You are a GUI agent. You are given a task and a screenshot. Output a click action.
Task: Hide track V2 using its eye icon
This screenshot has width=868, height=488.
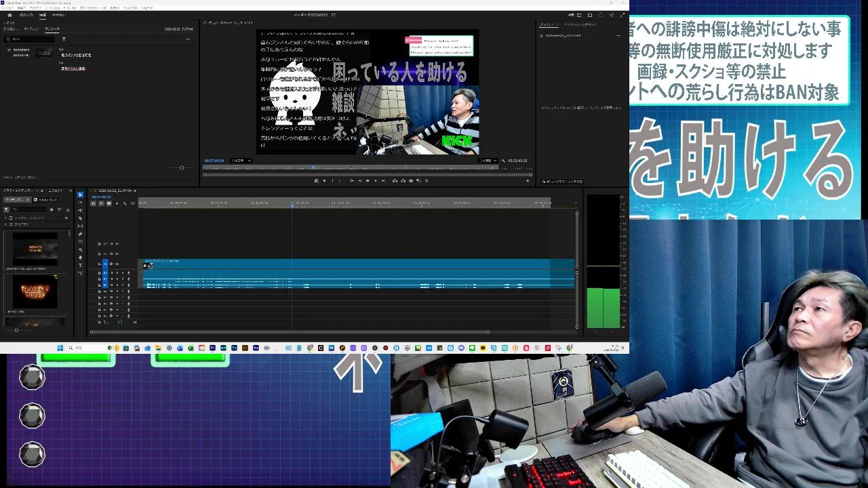[117, 253]
